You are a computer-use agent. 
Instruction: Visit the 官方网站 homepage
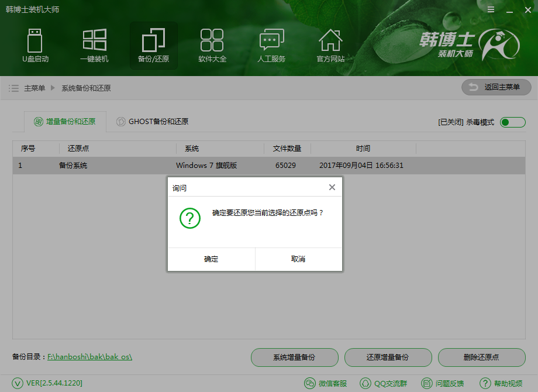330,46
